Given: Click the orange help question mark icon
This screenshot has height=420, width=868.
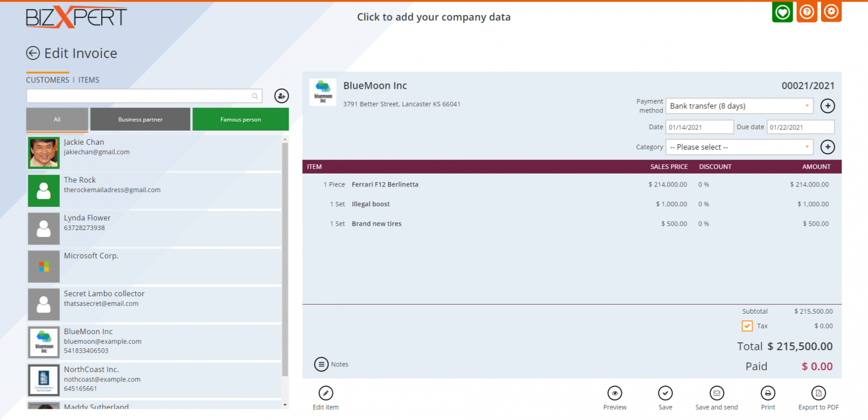Looking at the screenshot, I should [807, 12].
